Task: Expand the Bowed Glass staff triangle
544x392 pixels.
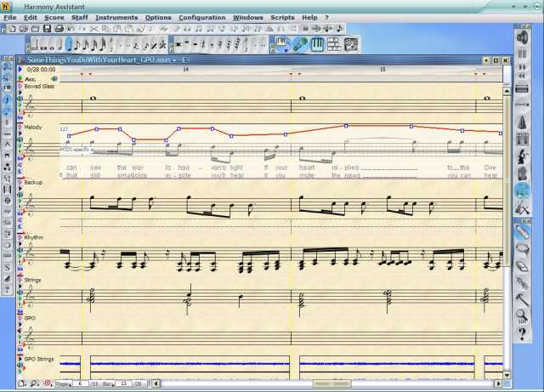Action: coord(20,93)
